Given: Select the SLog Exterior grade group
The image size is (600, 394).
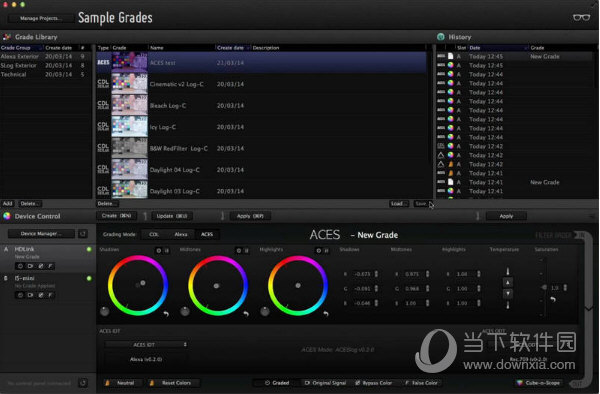Looking at the screenshot, I should pos(46,65).
